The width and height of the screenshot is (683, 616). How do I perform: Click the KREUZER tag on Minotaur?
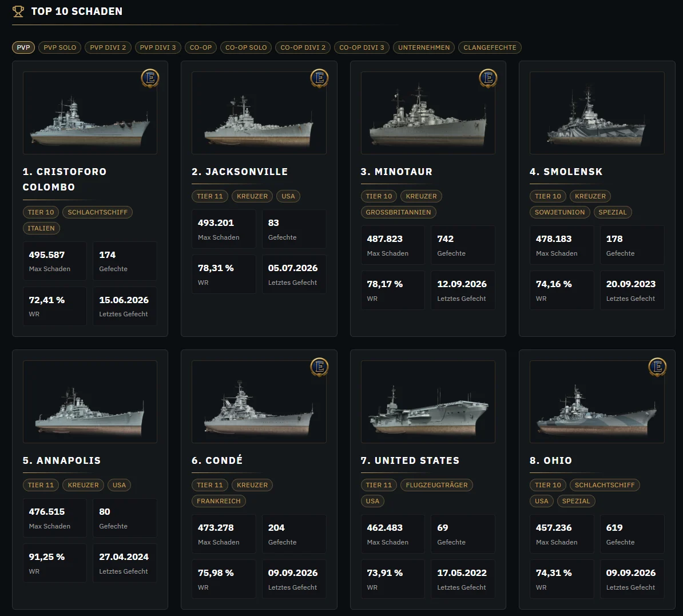tap(421, 196)
